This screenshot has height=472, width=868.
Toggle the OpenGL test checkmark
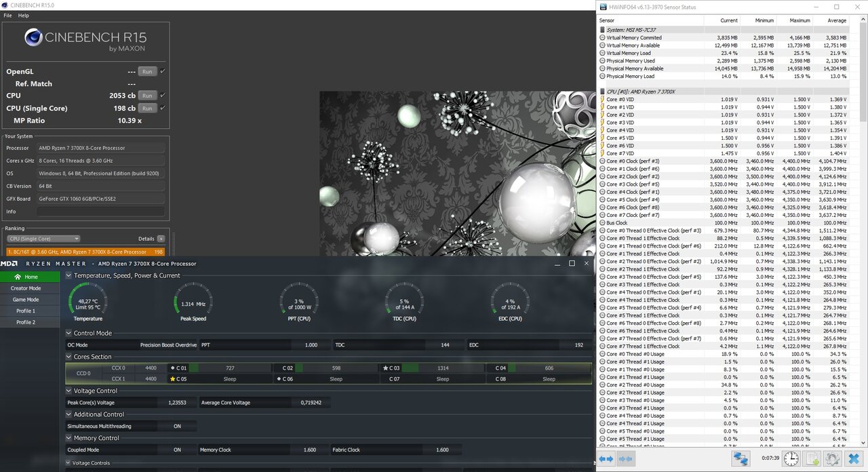pyautogui.click(x=163, y=71)
